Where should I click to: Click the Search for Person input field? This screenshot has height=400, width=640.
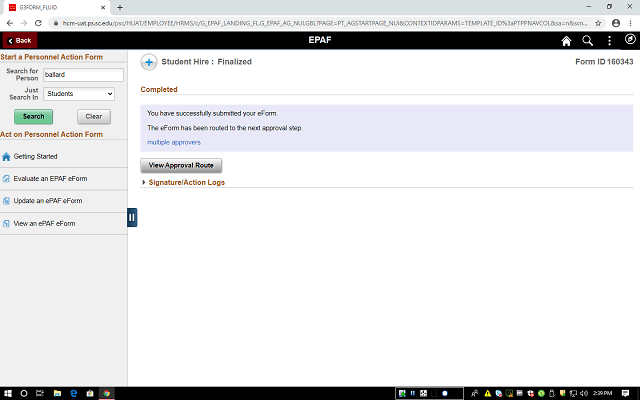[83, 75]
